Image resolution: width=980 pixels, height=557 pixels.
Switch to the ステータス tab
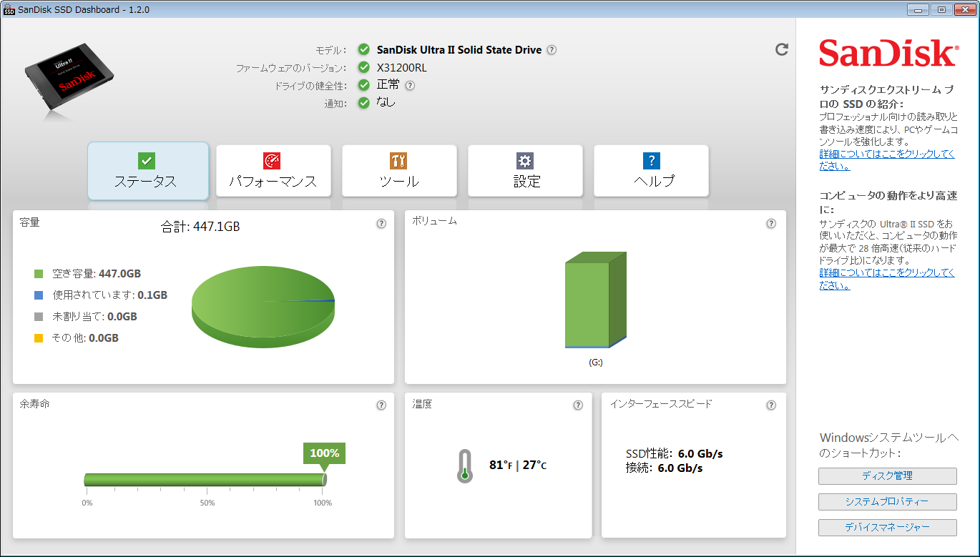coord(148,171)
